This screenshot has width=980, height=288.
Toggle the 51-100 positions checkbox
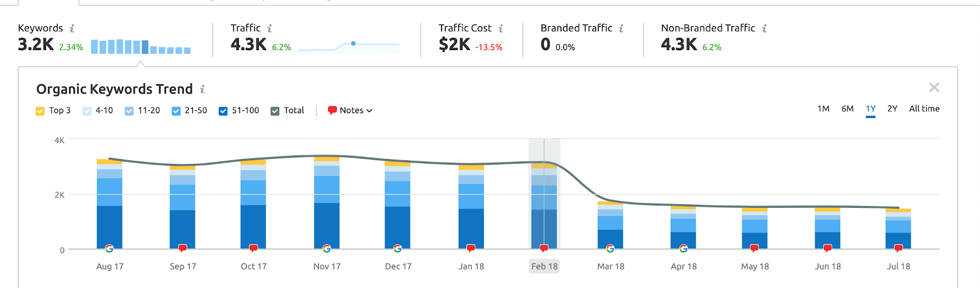tap(224, 111)
